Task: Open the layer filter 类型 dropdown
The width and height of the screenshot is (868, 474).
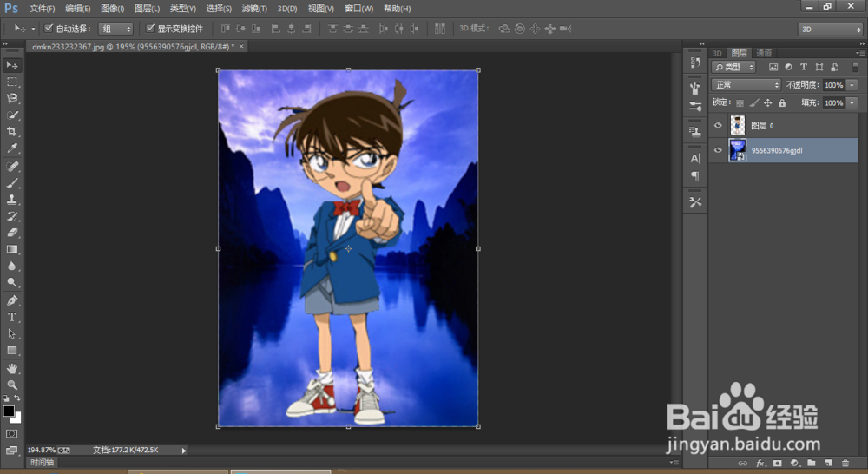Action: click(734, 67)
